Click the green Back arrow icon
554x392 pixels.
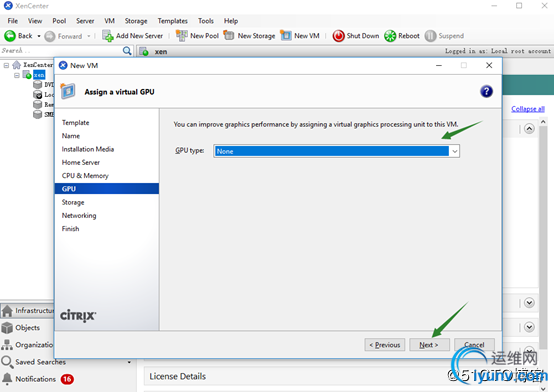10,36
